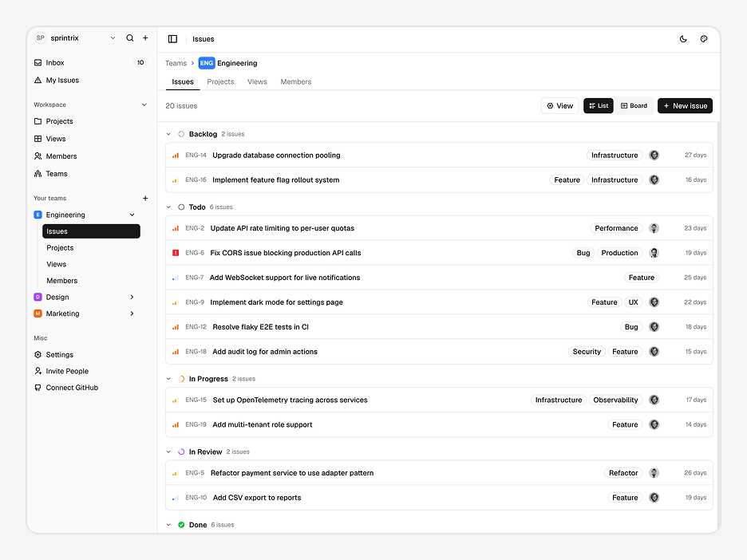Click Backlog status circle icon
The height and width of the screenshot is (560, 747).
tap(181, 134)
